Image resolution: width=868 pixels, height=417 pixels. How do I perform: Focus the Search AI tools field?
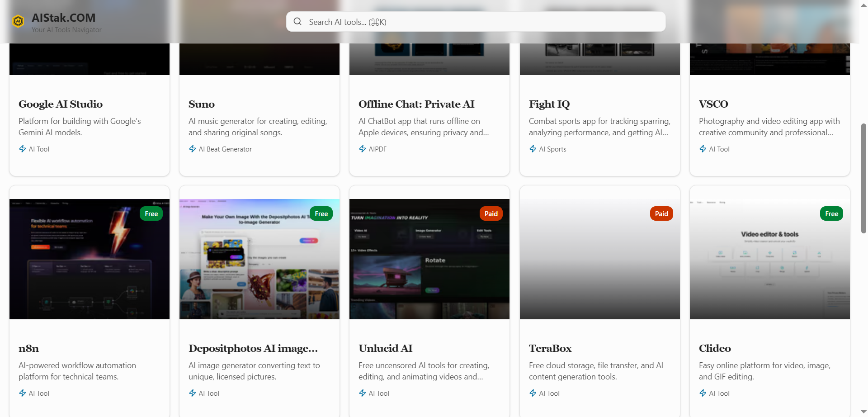click(476, 22)
